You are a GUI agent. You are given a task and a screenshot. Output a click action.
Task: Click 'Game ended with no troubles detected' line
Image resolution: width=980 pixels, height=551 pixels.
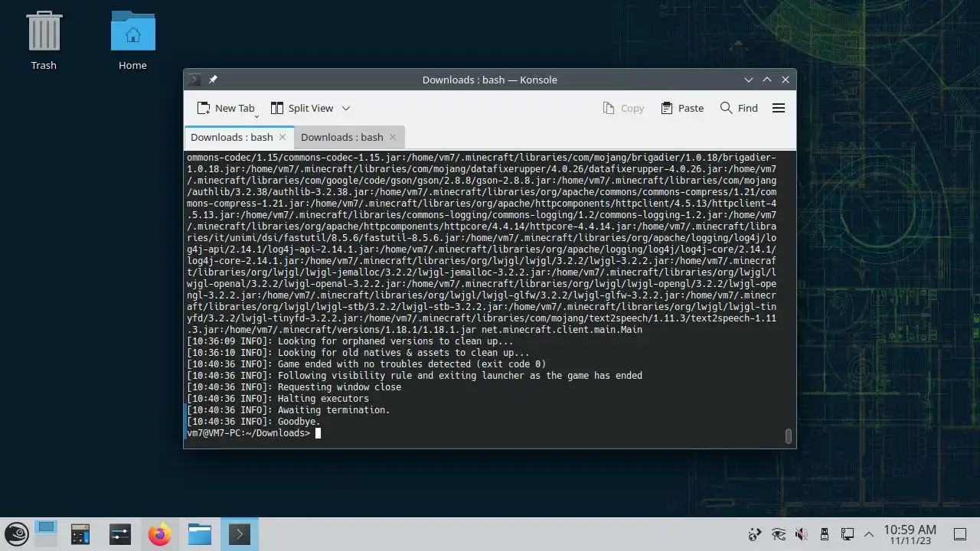[x=366, y=364]
